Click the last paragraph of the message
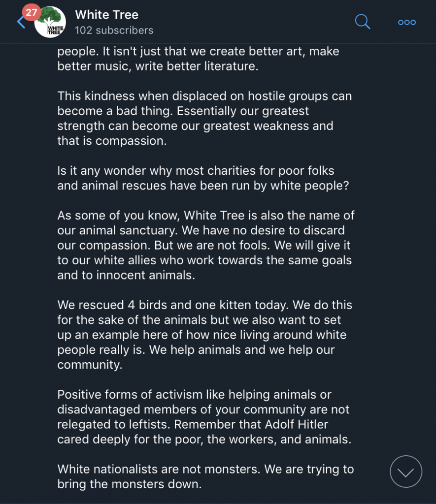The height and width of the screenshot is (504, 436). pyautogui.click(x=205, y=476)
